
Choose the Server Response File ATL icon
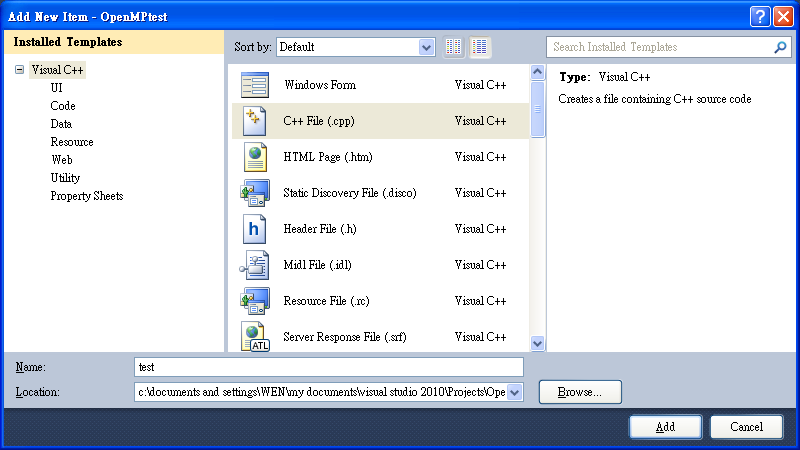[254, 336]
